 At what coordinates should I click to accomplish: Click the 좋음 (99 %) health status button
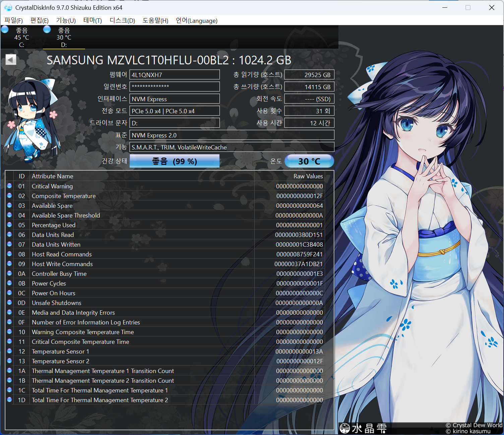tap(175, 161)
